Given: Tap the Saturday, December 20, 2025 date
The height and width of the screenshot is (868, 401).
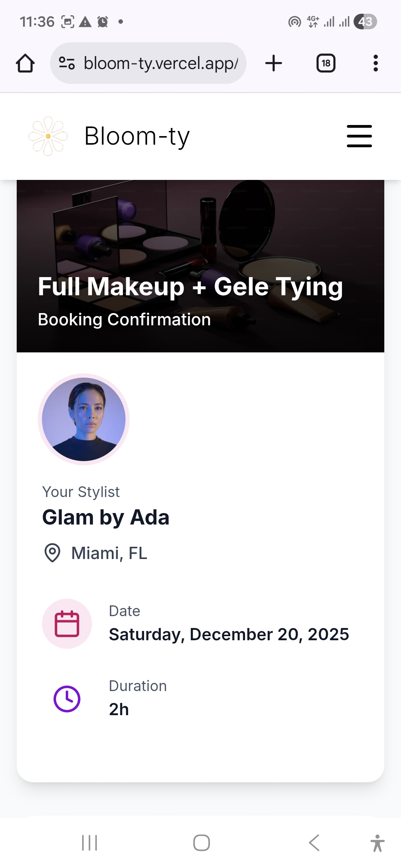Looking at the screenshot, I should [229, 634].
